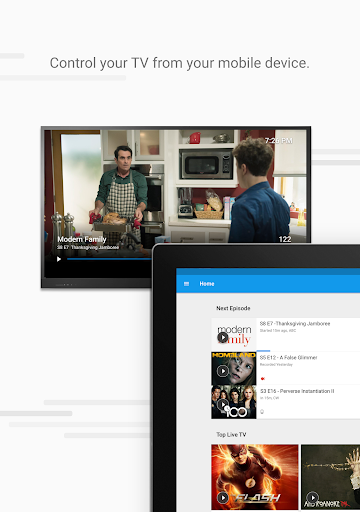Open the Homeland poster thumbnail
Viewport: 360px width, 512px height.
234,368
